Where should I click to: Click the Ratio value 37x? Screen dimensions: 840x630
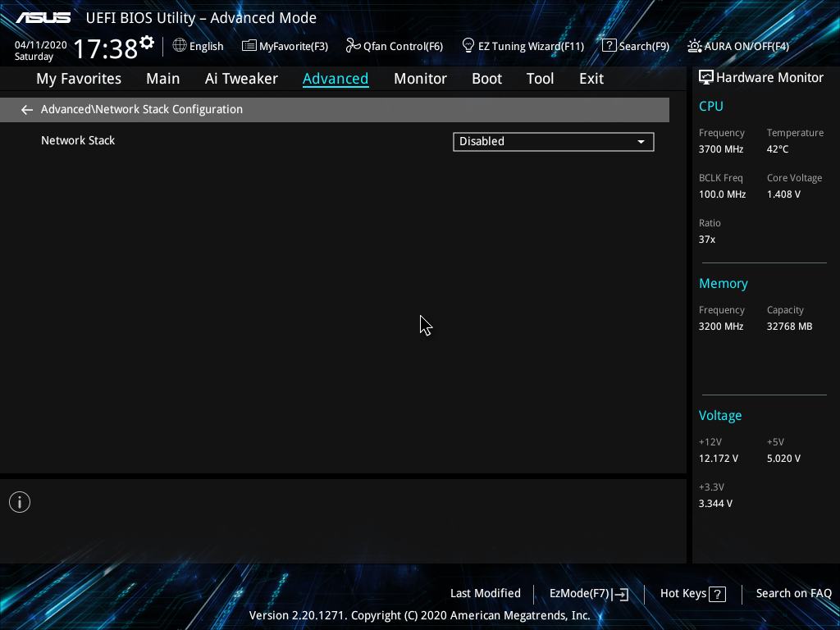(706, 240)
